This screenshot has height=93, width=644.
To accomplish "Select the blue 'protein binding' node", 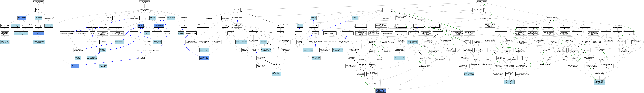I will 22,18.
